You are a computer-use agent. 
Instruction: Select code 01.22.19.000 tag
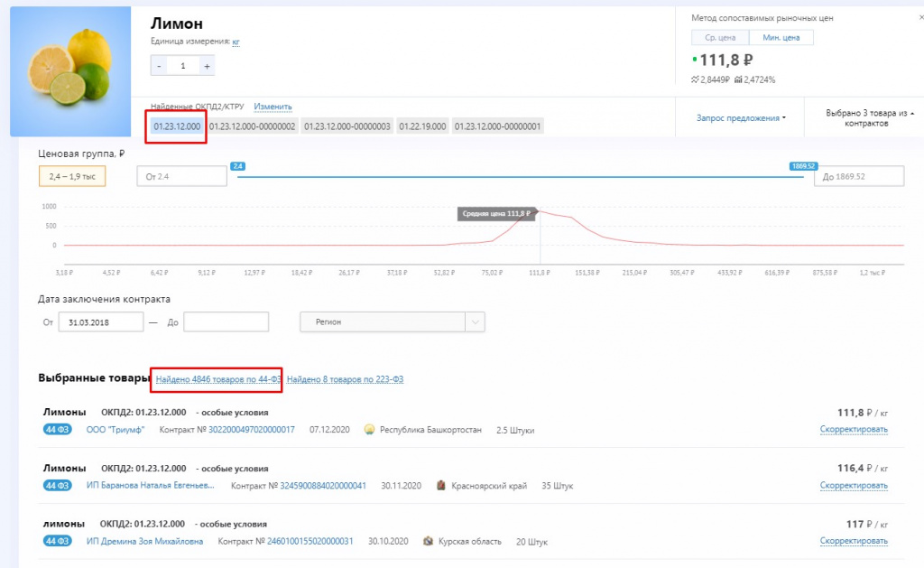click(422, 126)
